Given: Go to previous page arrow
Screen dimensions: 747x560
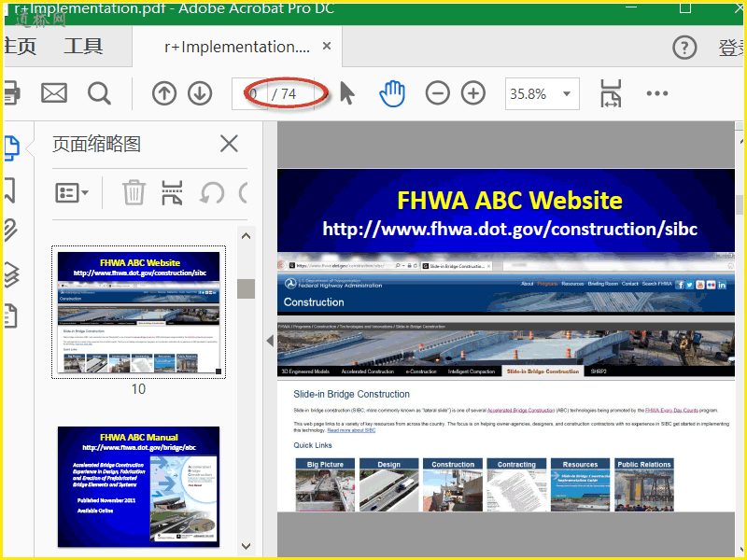Looking at the screenshot, I should click(x=164, y=93).
